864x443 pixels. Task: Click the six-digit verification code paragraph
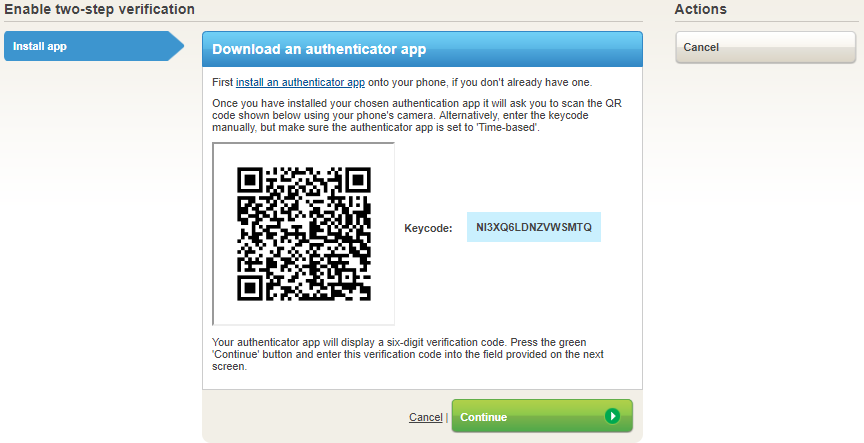pyautogui.click(x=408, y=354)
